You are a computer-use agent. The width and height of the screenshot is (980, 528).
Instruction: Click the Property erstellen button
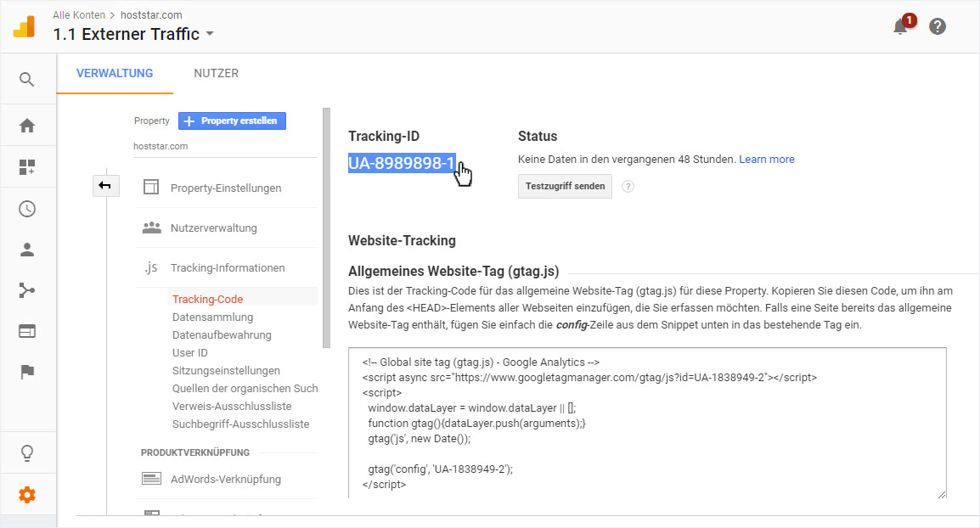(232, 121)
